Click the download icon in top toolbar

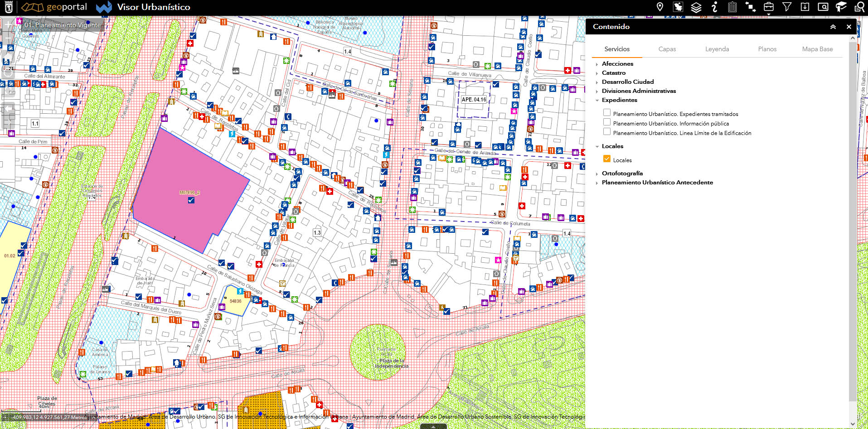pyautogui.click(x=805, y=7)
